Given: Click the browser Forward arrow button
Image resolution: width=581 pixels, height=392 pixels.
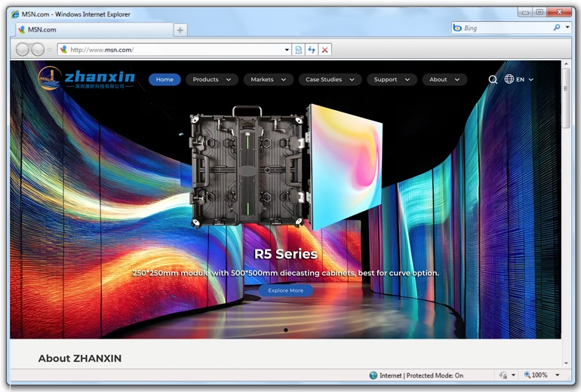Looking at the screenshot, I should [x=38, y=50].
